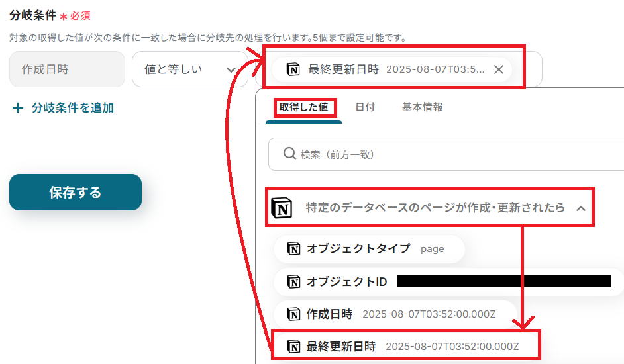Click the 最終更新日時 selected value chip
The image size is (624, 364).
point(391,69)
